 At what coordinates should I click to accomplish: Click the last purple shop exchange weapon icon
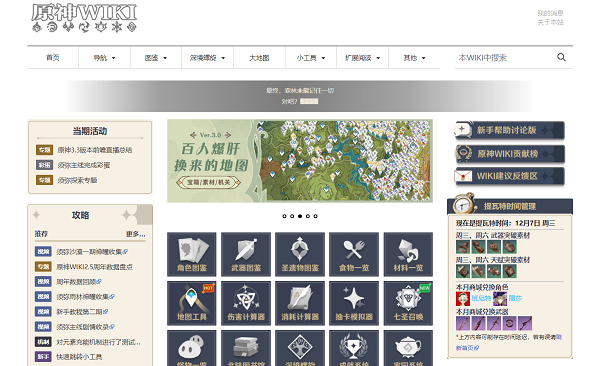coord(525,323)
